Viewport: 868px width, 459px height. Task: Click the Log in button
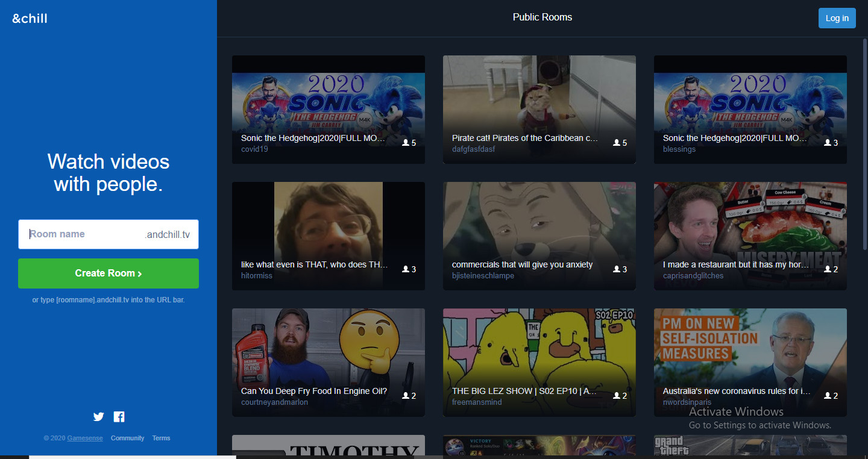[837, 18]
